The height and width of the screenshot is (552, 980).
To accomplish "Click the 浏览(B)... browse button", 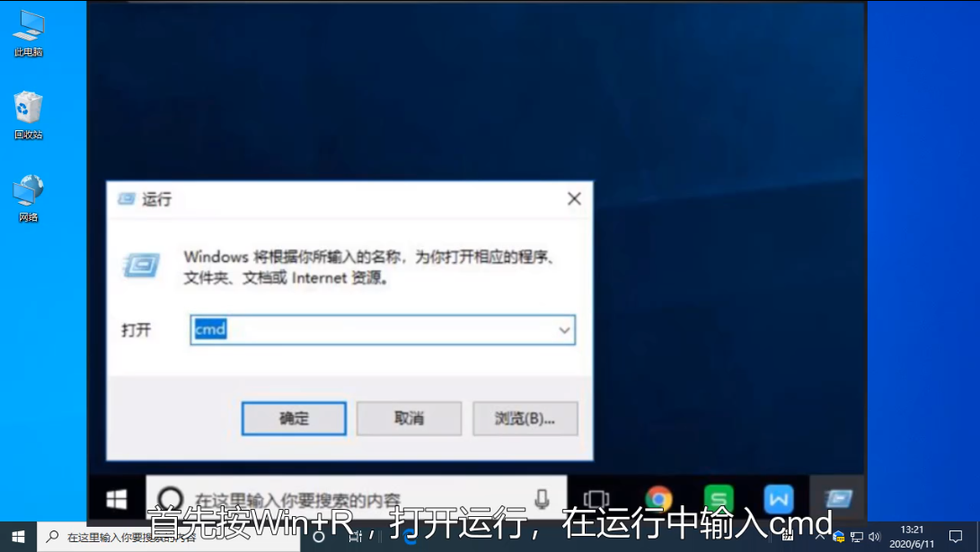I will (x=524, y=418).
